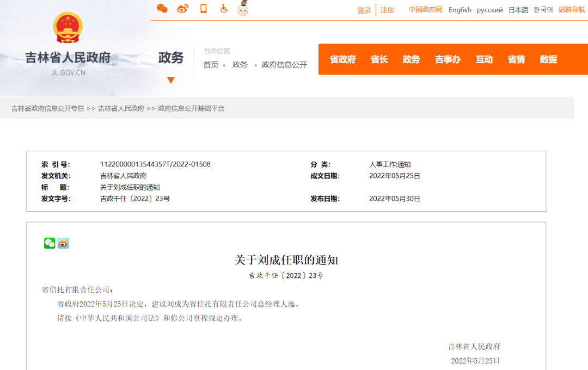Image resolution: width=588 pixels, height=370 pixels.
Task: Open the 省政府 navigation menu
Action: pos(342,59)
